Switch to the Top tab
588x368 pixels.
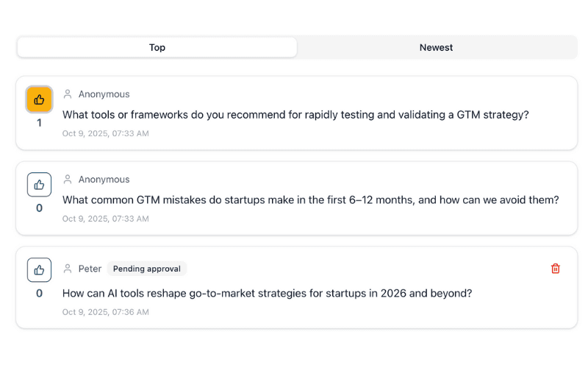157,47
